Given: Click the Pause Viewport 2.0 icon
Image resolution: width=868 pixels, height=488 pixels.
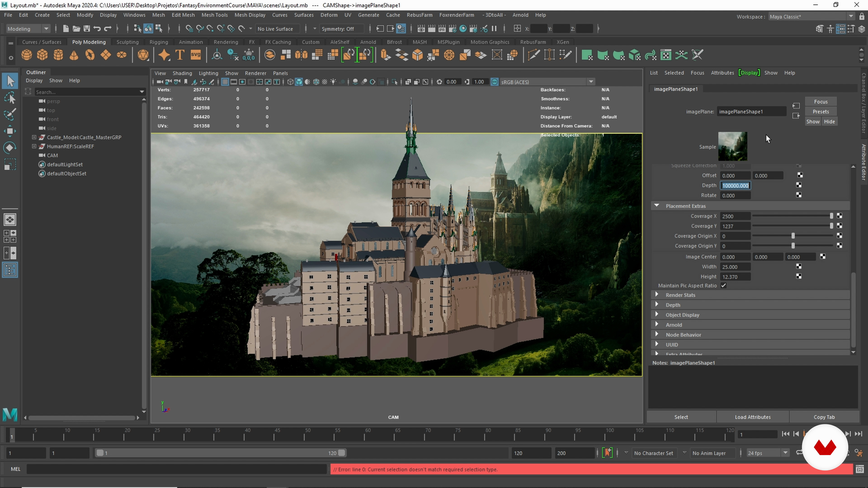Looking at the screenshot, I should (x=494, y=29).
